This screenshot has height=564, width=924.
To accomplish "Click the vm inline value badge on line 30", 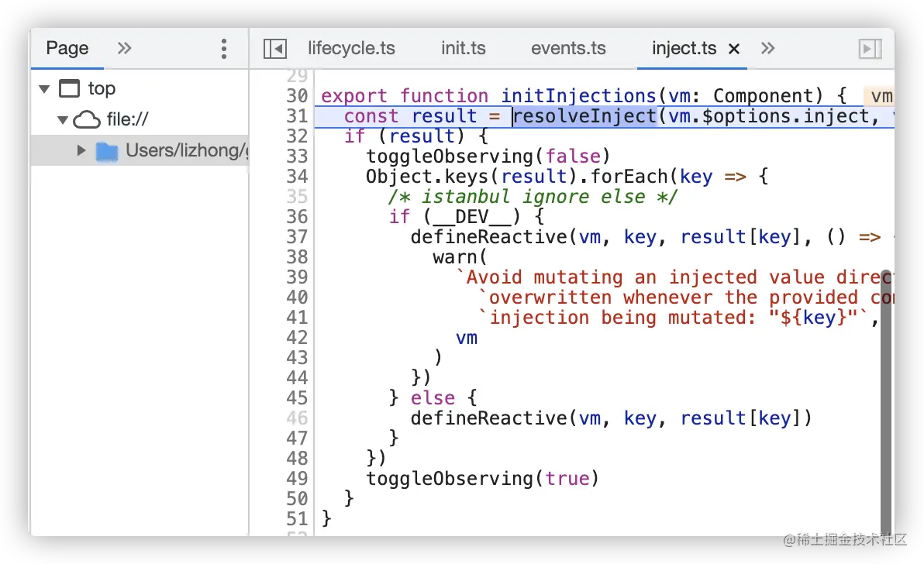I will tap(879, 96).
